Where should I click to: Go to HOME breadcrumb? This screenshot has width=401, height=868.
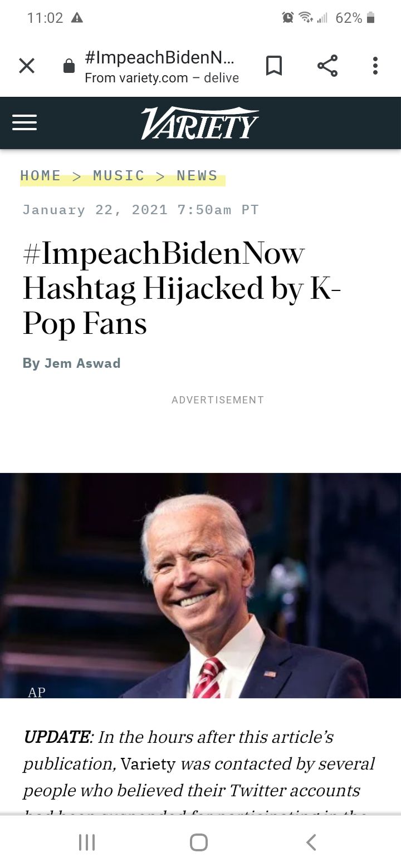click(41, 176)
